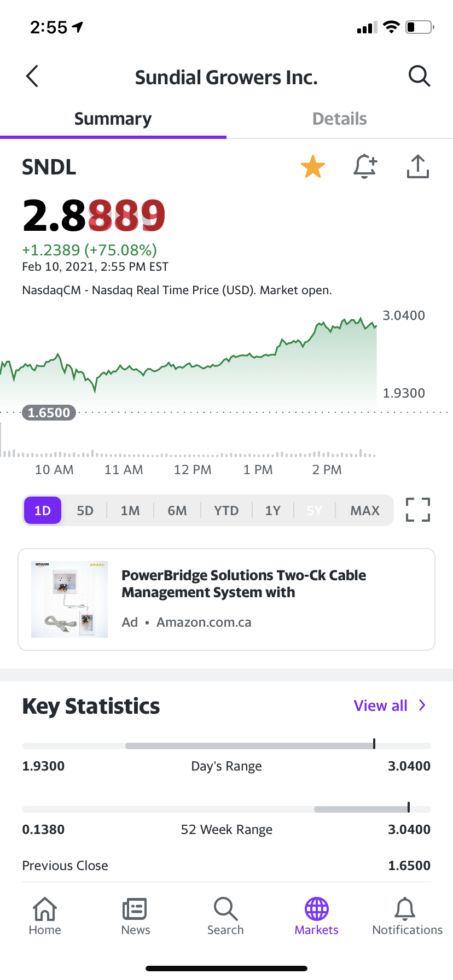The image size is (453, 980).
Task: Switch to the Details tab
Action: tap(340, 119)
